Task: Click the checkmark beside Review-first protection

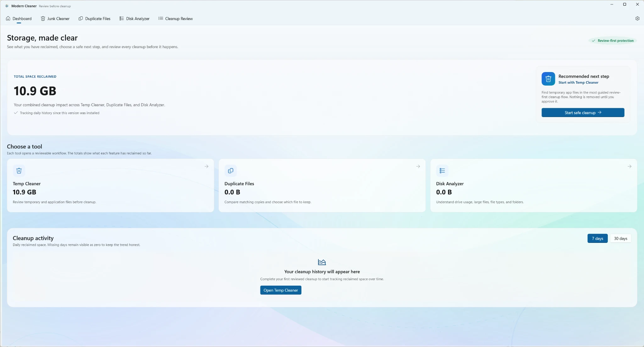Action: (x=593, y=41)
